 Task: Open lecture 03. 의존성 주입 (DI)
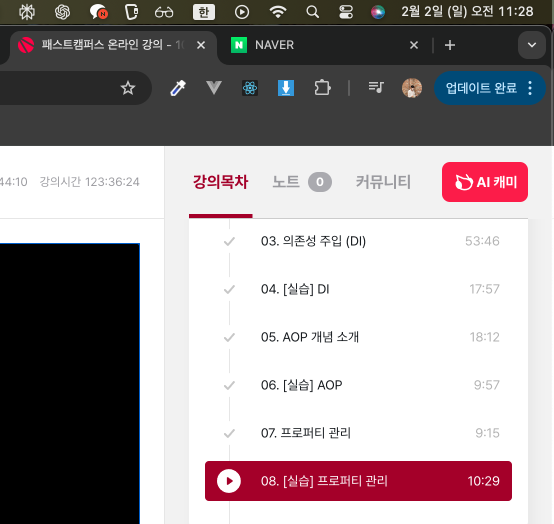coord(358,241)
